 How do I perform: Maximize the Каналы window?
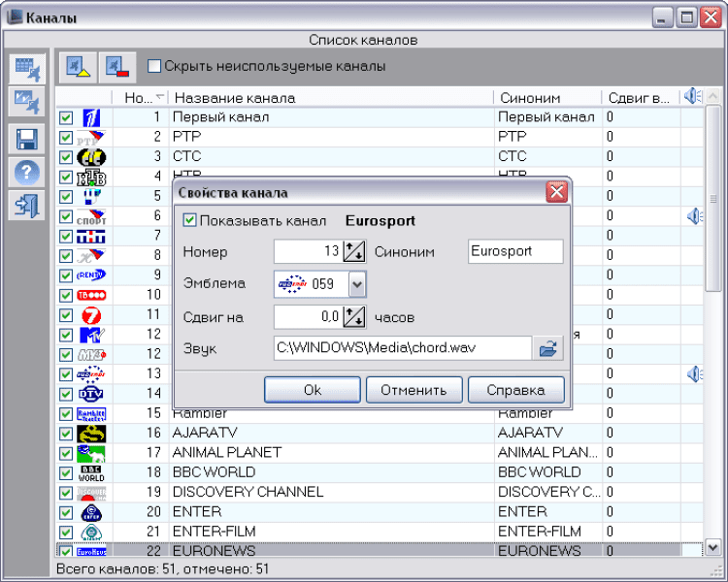(x=686, y=18)
